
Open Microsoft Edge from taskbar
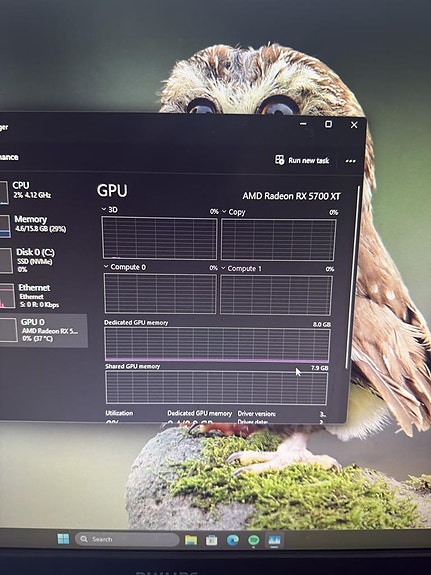pyautogui.click(x=233, y=540)
